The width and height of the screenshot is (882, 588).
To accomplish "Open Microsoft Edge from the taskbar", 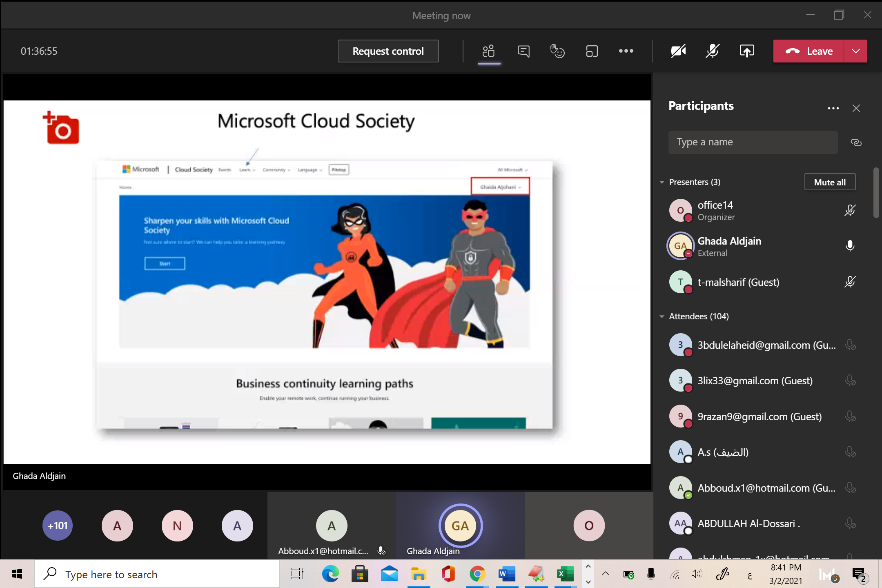I will (x=330, y=574).
